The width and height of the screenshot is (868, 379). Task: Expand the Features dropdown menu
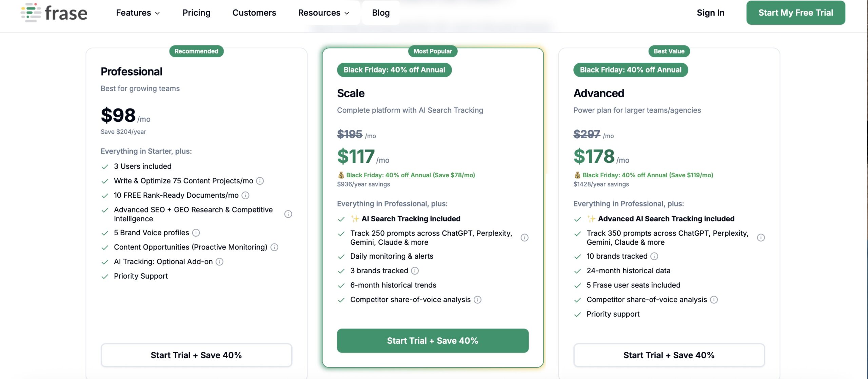[138, 13]
